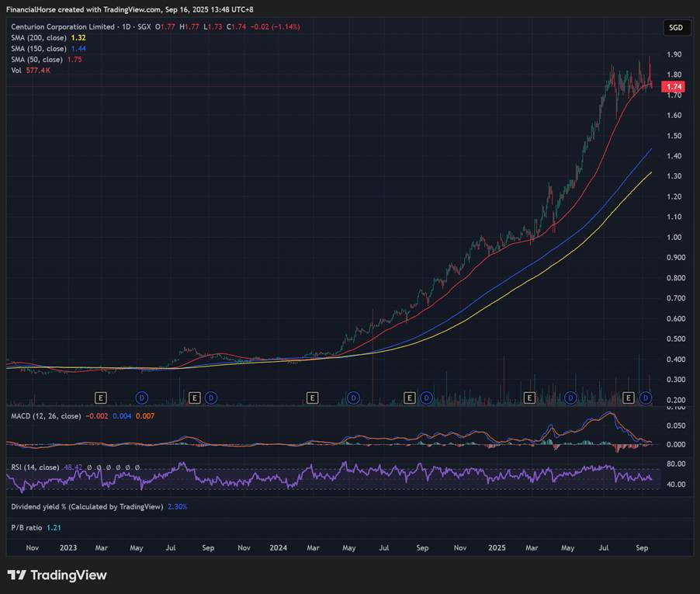700x594 pixels.
Task: Click the -0.002 MACD histogram value
Action: pyautogui.click(x=96, y=416)
